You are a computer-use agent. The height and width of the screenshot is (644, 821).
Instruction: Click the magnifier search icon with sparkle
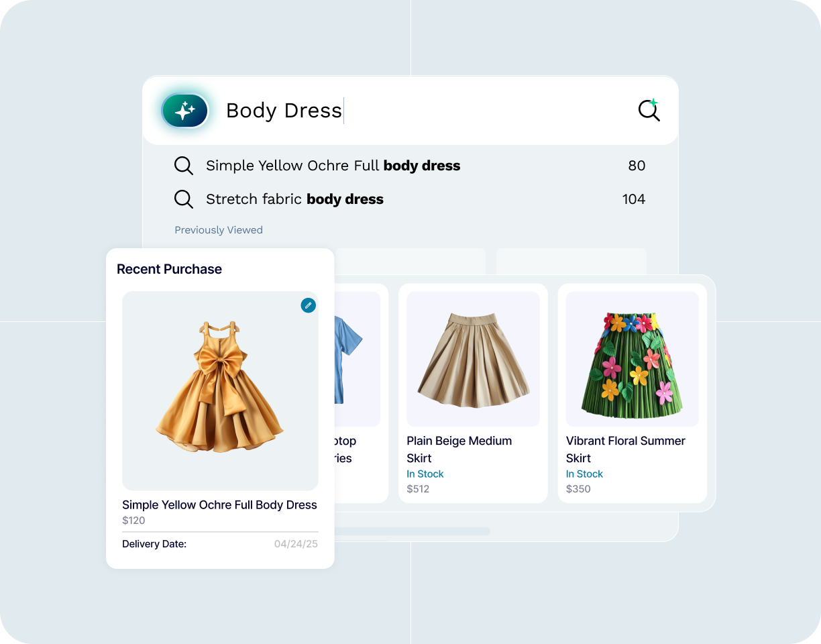point(649,110)
